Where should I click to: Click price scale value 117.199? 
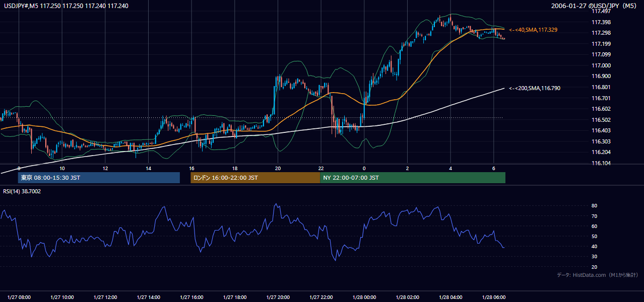[x=601, y=44]
